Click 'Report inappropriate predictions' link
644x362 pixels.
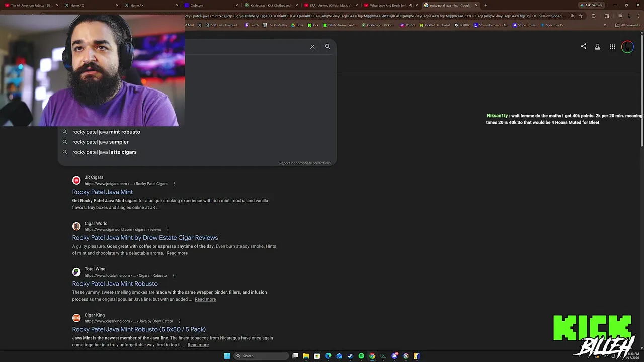point(305,163)
